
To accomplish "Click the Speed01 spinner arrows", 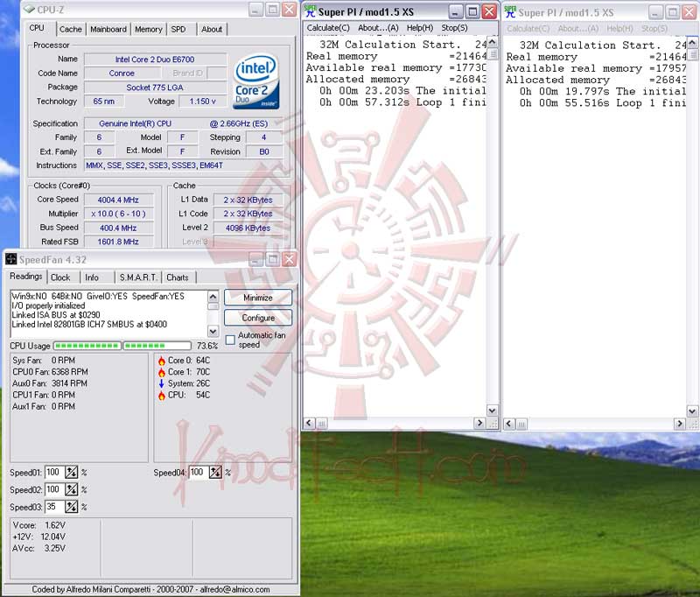I will coord(72,472).
